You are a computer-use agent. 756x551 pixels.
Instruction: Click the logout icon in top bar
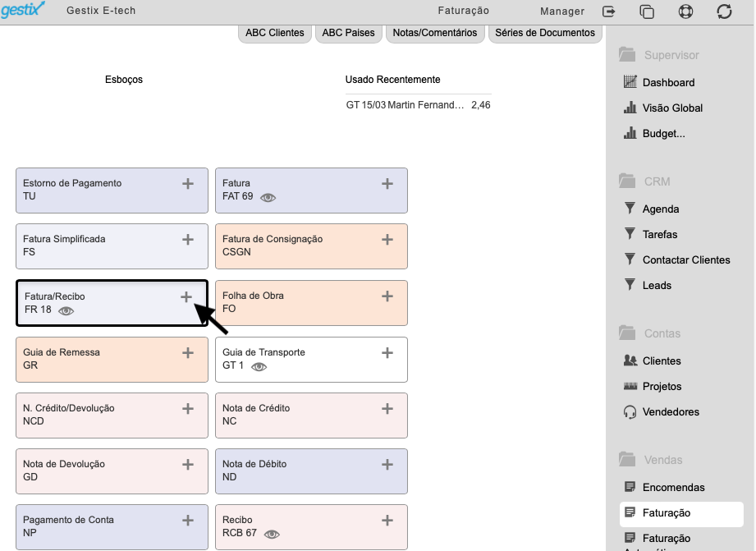click(x=609, y=11)
